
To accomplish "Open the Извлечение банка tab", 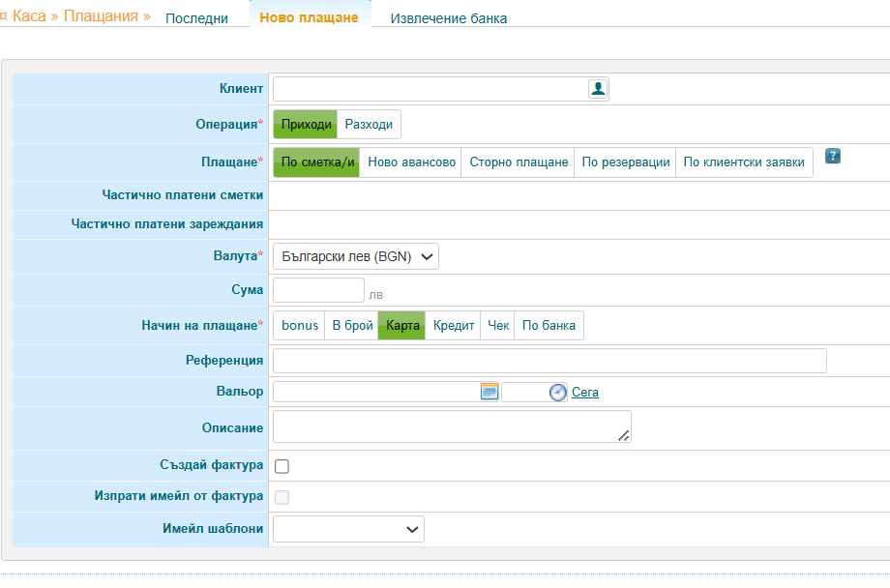I will tap(448, 18).
